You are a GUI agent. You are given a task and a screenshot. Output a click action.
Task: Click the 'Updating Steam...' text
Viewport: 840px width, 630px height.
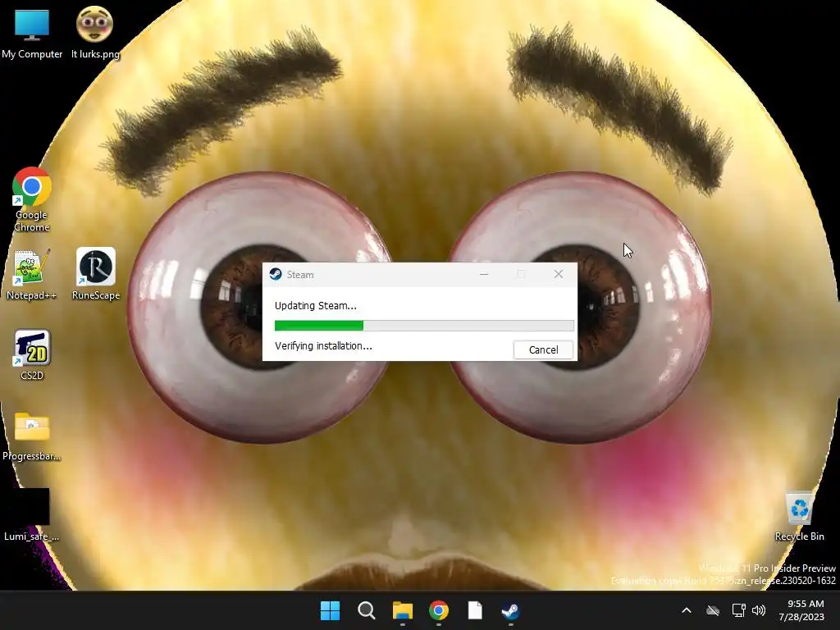[316, 305]
